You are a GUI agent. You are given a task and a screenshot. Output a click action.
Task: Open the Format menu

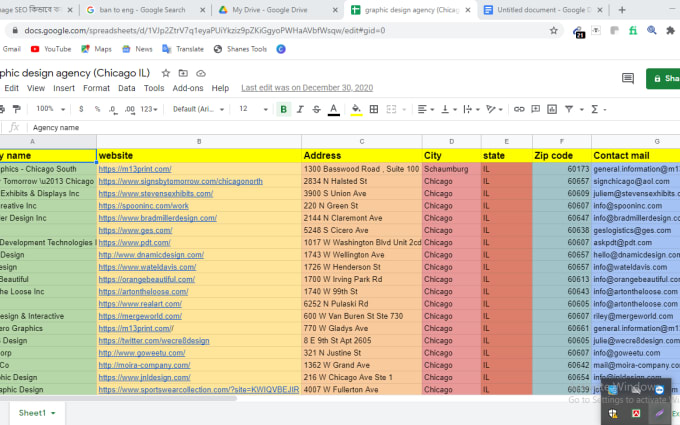pos(96,88)
